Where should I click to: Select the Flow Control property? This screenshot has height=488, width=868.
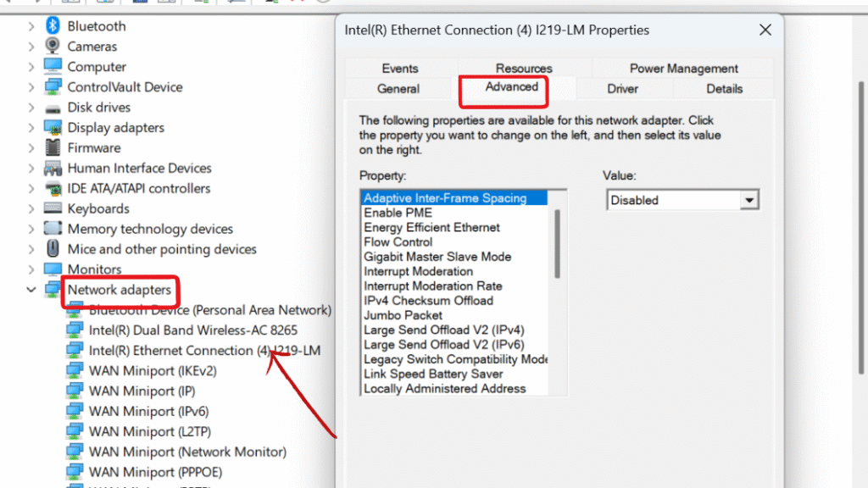[454, 242]
